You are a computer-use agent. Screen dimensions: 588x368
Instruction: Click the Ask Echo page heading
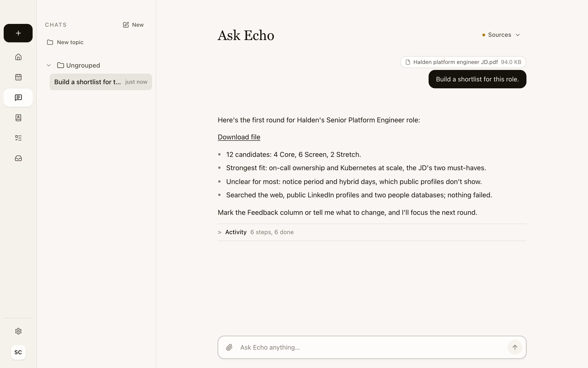246,35
